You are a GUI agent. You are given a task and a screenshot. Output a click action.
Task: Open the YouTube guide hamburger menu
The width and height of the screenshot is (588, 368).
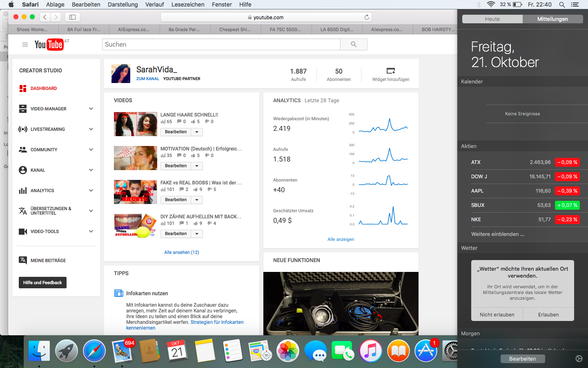click(25, 45)
